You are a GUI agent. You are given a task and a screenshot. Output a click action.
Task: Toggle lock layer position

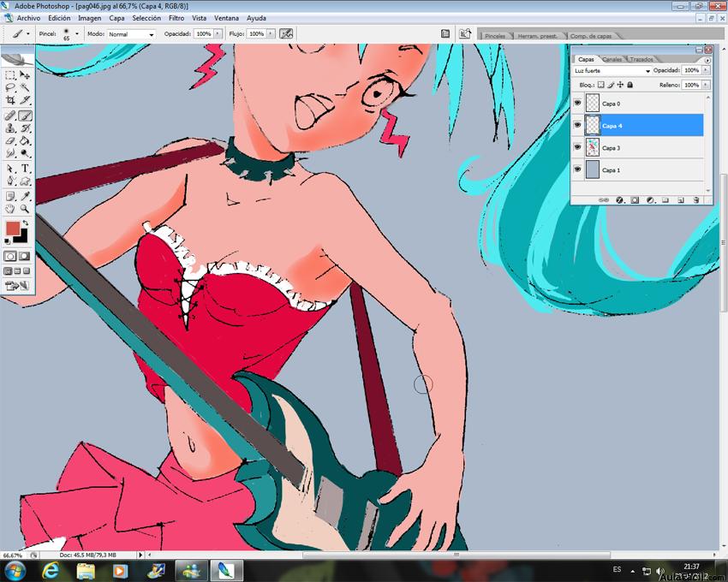[620, 85]
